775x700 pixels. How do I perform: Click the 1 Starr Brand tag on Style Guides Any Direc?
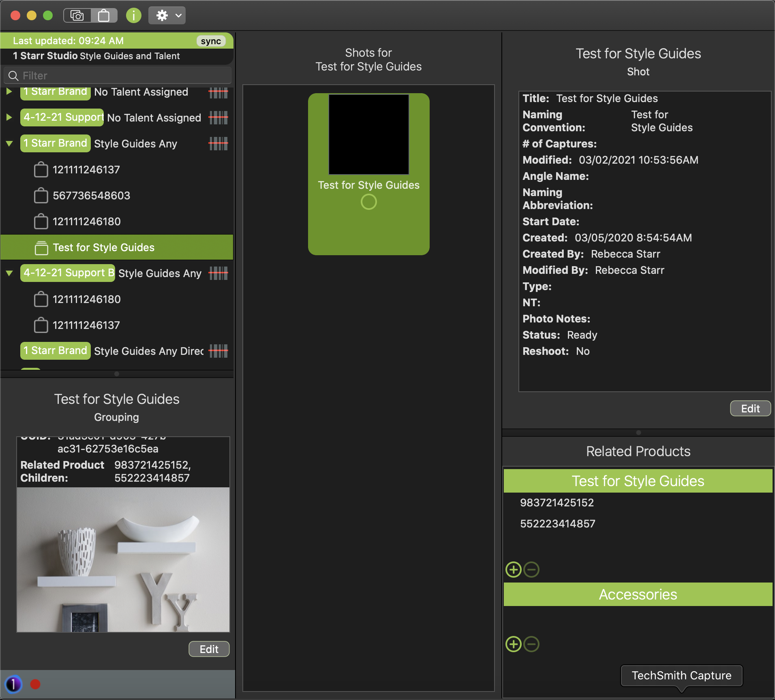pos(55,350)
